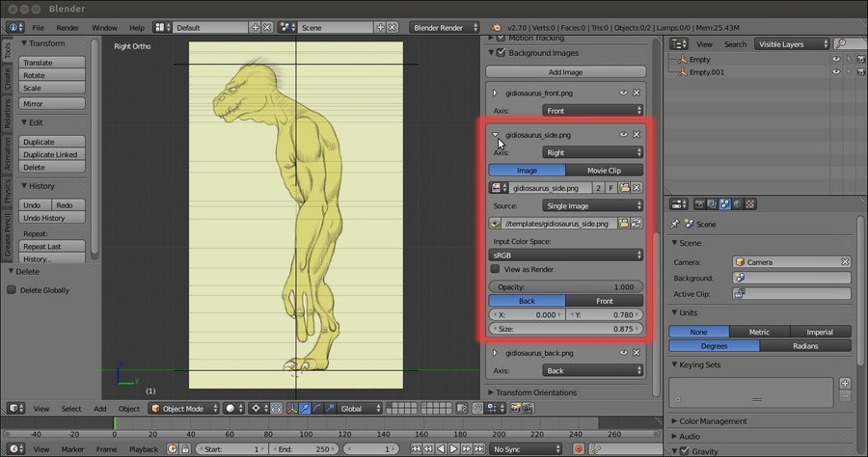Open the File menu
This screenshot has width=868, height=457.
pos(39,28)
